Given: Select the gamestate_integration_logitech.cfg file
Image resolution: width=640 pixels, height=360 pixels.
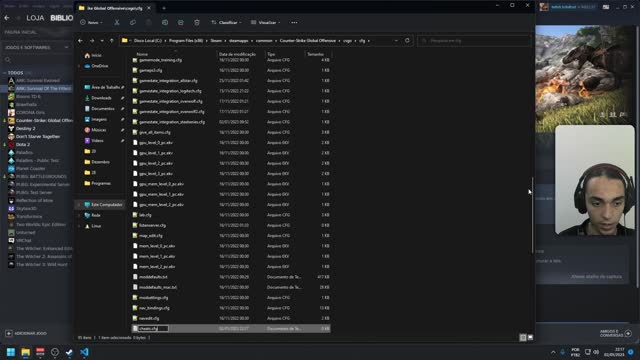Looking at the screenshot, I should tap(170, 91).
